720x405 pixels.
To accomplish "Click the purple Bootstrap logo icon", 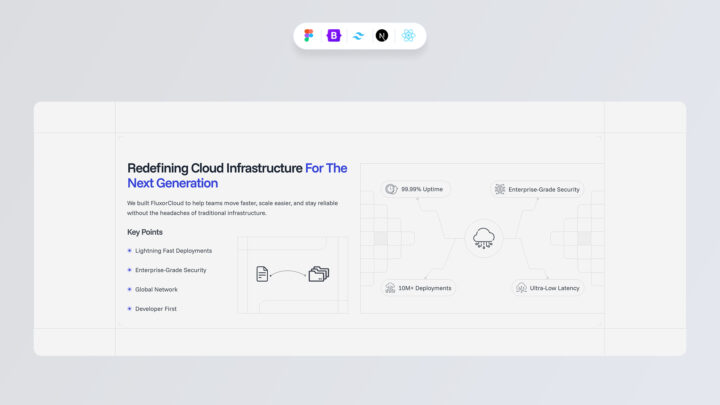I will pyautogui.click(x=334, y=35).
